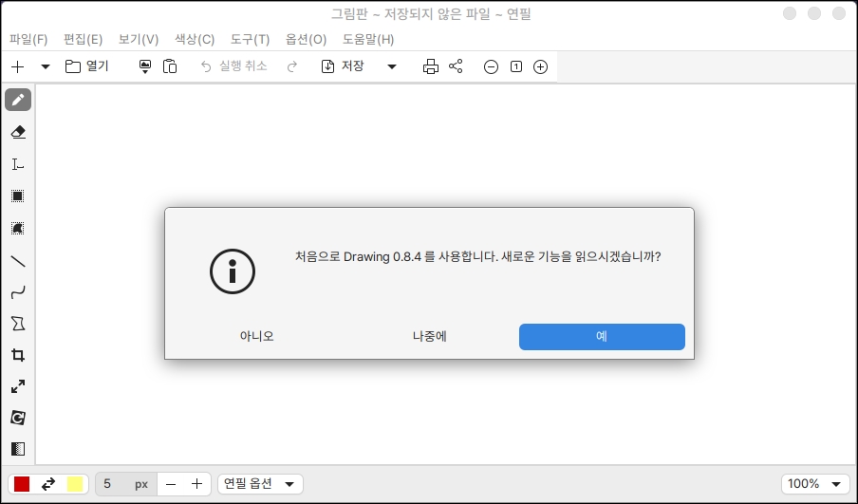The height and width of the screenshot is (504, 858).
Task: Pick the Line drawing tool
Action: pyautogui.click(x=18, y=260)
